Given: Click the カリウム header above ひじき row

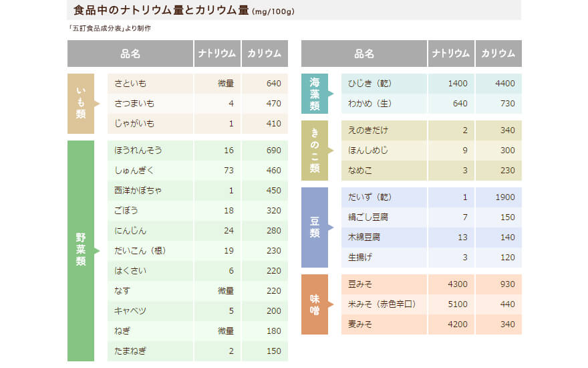Looking at the screenshot, I should 498,54.
